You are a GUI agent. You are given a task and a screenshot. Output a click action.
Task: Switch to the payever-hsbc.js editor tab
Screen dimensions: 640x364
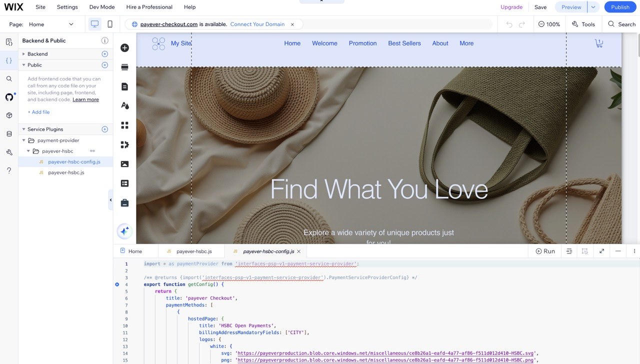(191, 251)
